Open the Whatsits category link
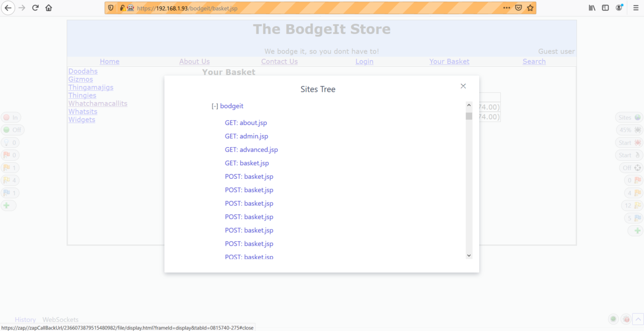 tap(83, 112)
